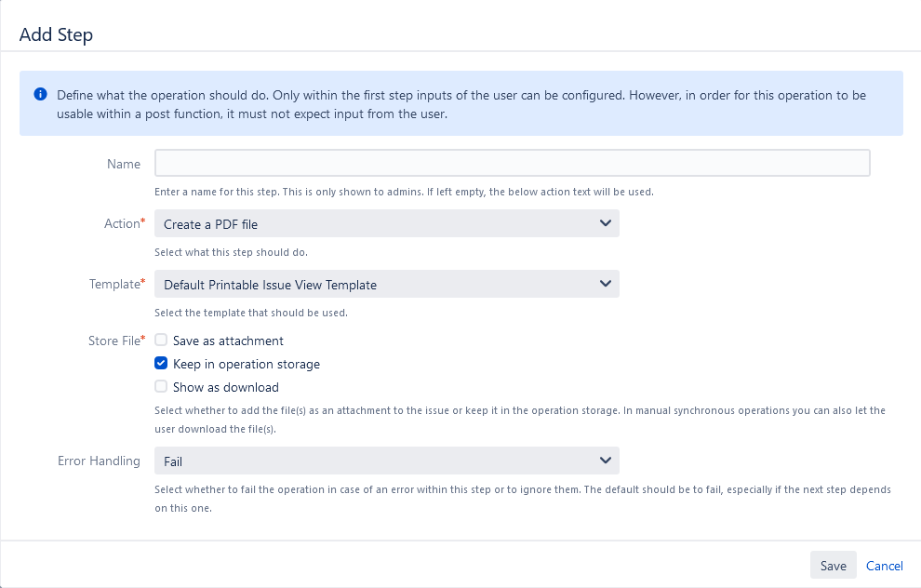Click the Add Step dialog heading

[56, 35]
